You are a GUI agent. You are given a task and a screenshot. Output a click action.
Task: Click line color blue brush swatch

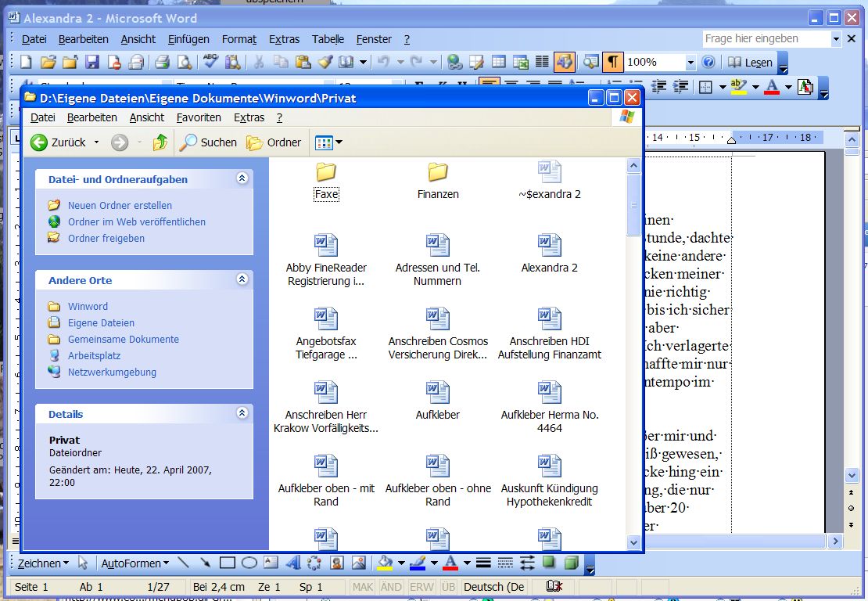click(x=418, y=563)
